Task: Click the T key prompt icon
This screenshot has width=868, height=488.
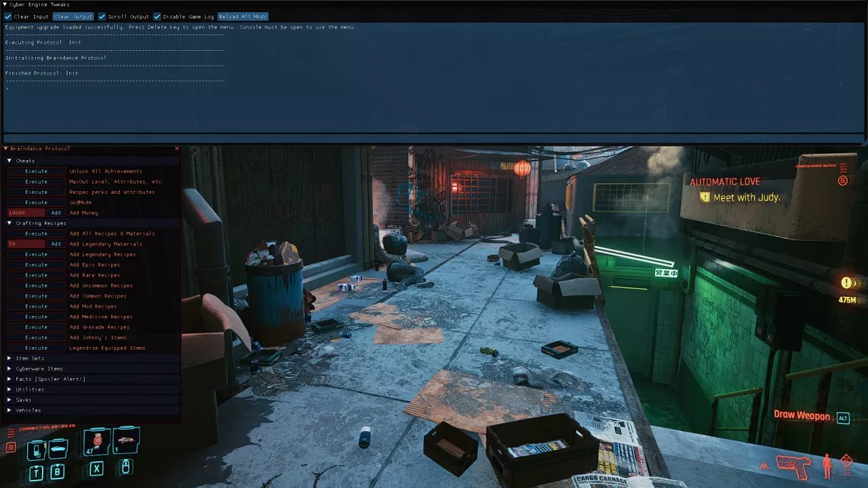Action: (36, 472)
